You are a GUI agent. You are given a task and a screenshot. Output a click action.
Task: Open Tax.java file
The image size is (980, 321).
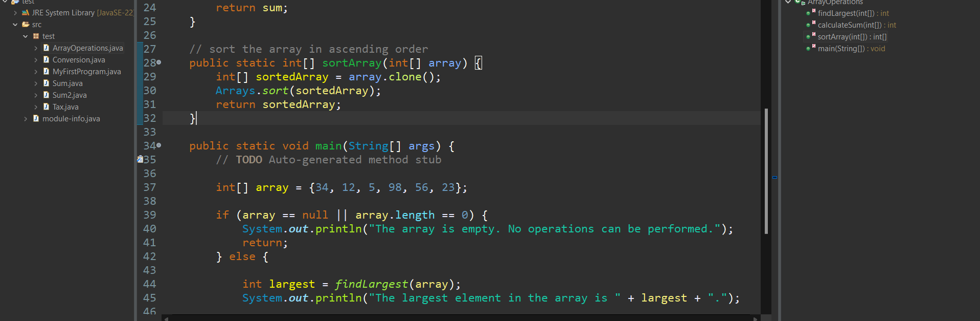click(65, 107)
